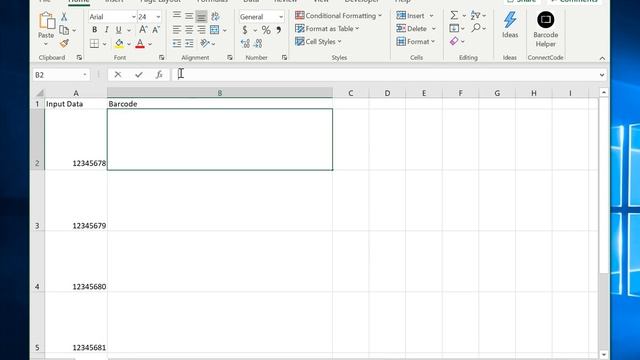This screenshot has height=360, width=640.
Task: Apply red font color
Action: point(140,43)
